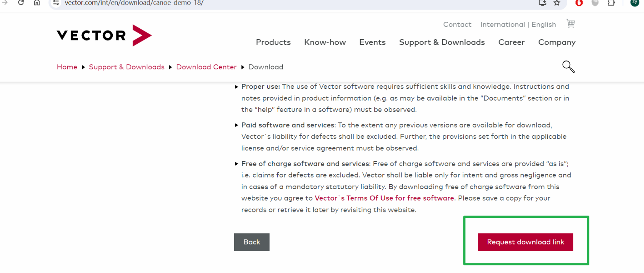
Task: View site information icon in address bar
Action: 56,3
